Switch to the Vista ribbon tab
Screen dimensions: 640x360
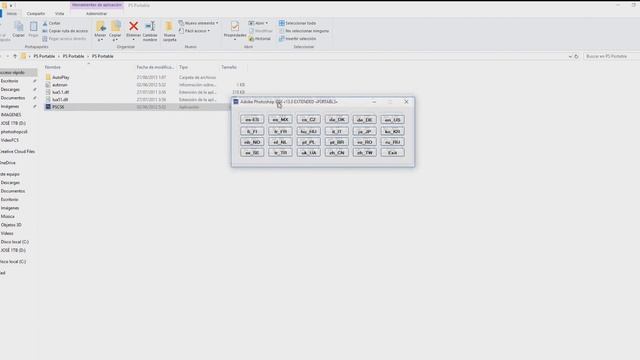click(60, 13)
